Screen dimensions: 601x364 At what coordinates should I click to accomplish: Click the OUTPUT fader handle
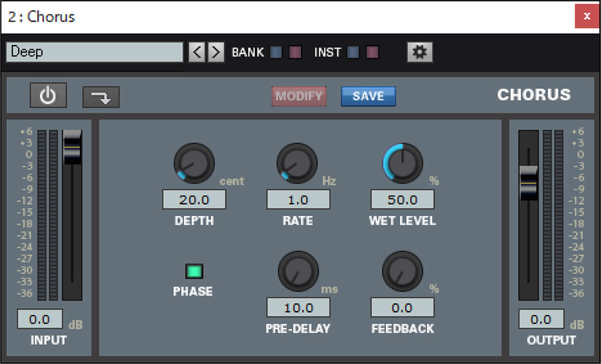pos(529,182)
